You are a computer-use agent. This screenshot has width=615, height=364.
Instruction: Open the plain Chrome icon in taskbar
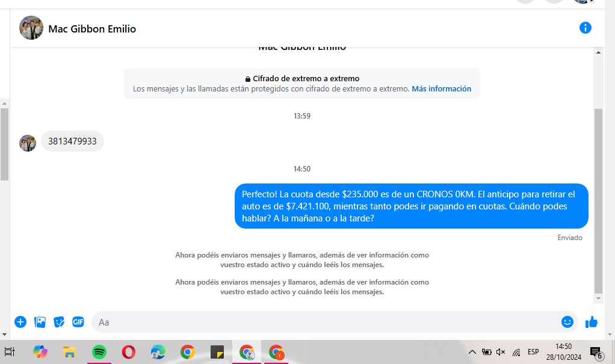(188, 352)
